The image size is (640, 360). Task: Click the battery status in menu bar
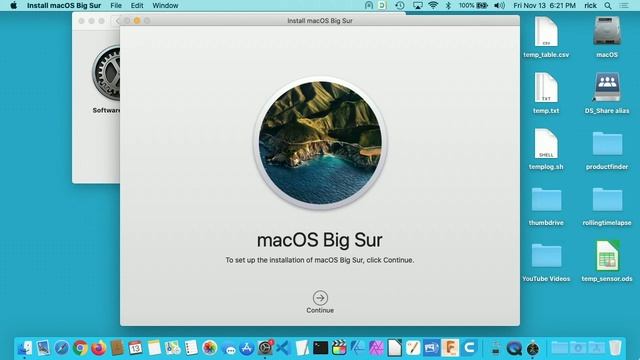pos(473,5)
